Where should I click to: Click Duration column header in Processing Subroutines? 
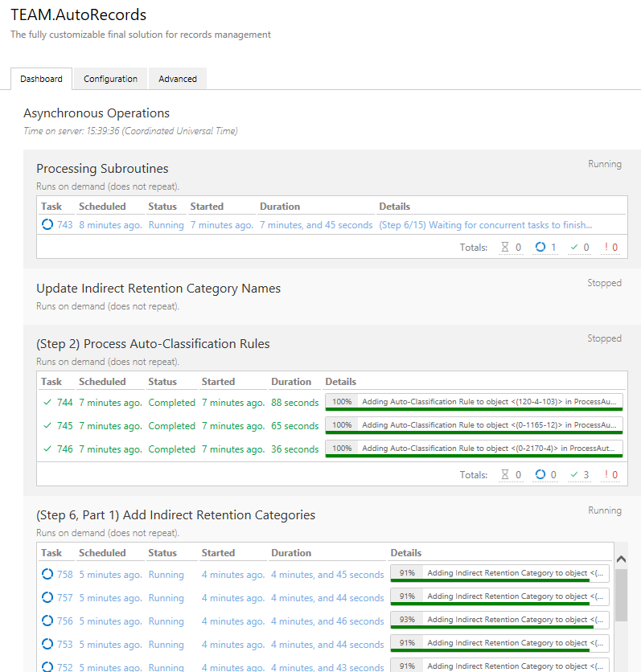280,206
